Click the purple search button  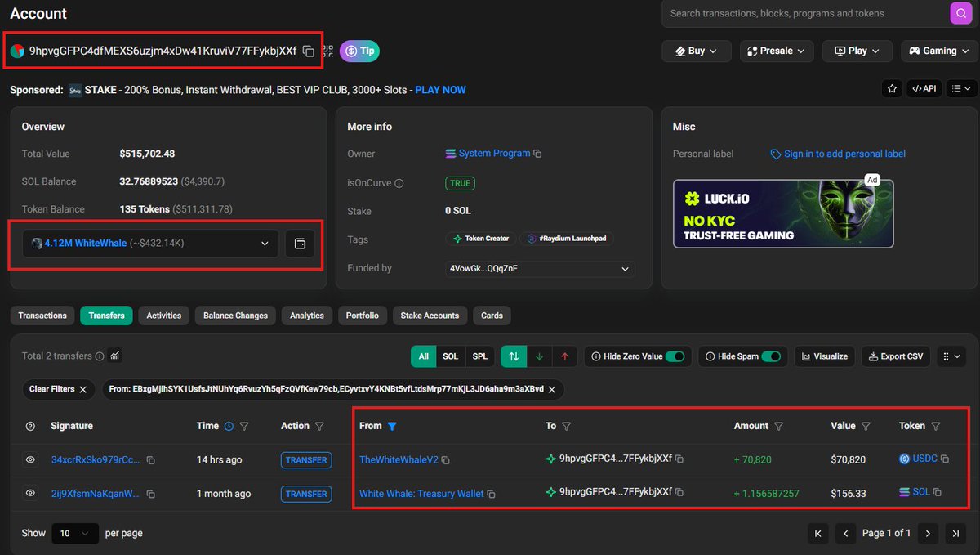960,13
